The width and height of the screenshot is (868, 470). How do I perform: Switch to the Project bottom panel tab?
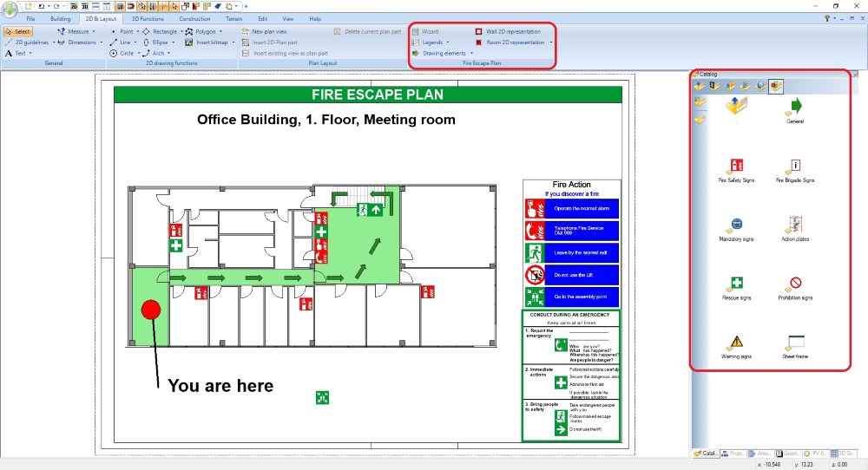click(733, 454)
